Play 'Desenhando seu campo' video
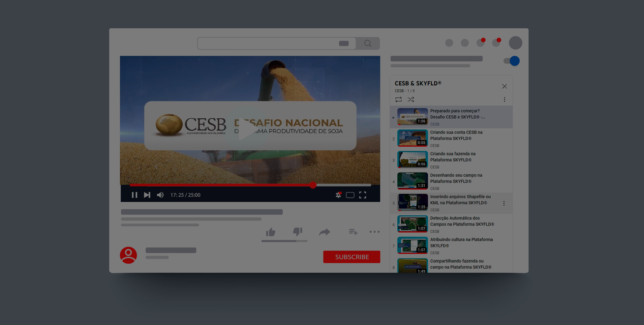Viewport: 644px width, 325px height. point(451,182)
